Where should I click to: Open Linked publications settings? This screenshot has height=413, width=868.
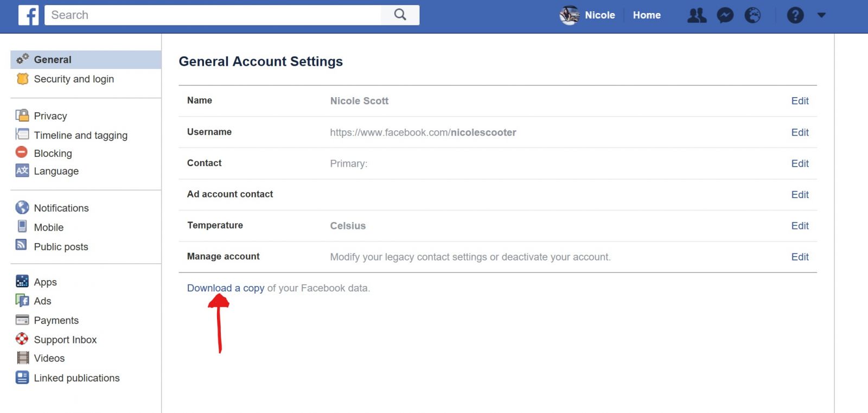[76, 378]
